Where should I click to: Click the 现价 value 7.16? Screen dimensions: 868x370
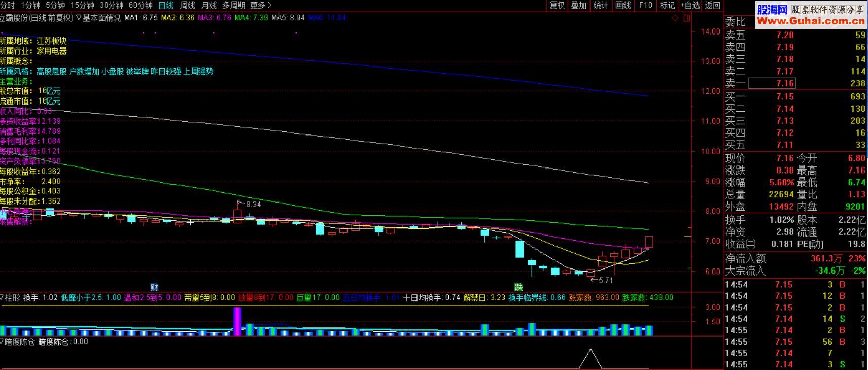coord(785,159)
